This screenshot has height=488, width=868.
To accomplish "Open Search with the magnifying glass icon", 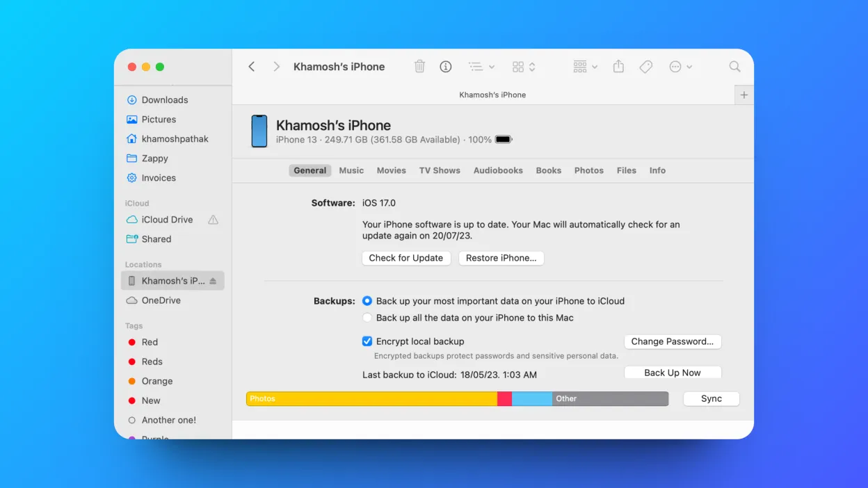I will pos(734,66).
